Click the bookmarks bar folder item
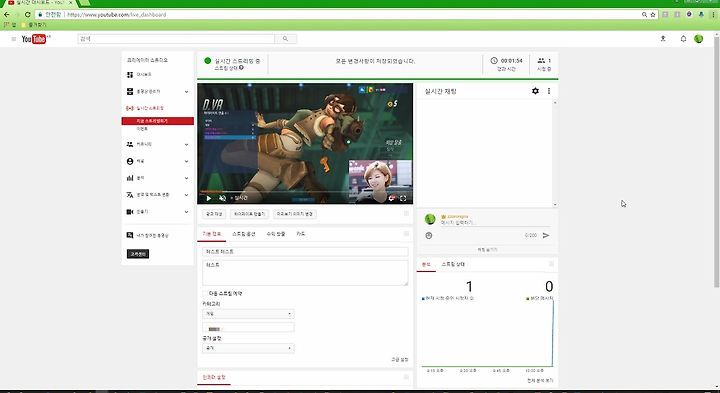This screenshot has width=720, height=393. (34, 25)
